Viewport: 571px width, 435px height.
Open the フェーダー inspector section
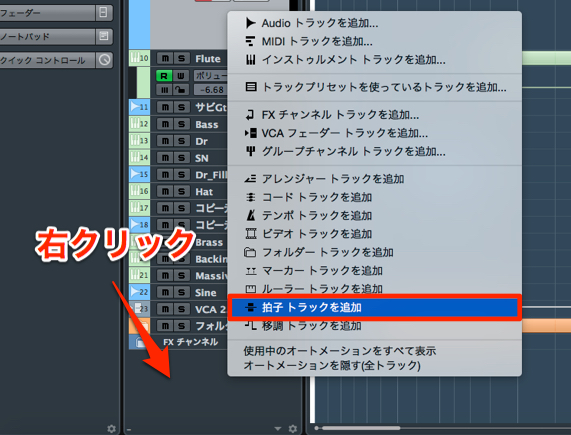click(x=47, y=13)
